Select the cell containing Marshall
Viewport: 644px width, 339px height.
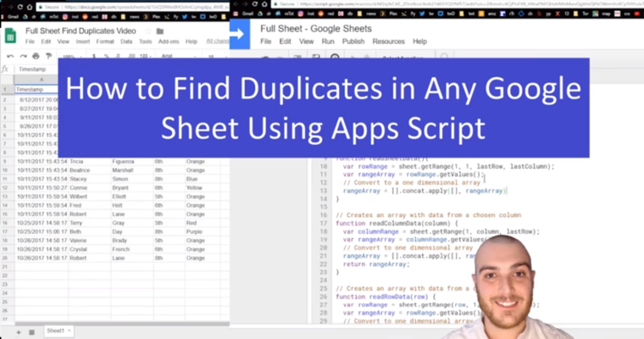point(132,170)
